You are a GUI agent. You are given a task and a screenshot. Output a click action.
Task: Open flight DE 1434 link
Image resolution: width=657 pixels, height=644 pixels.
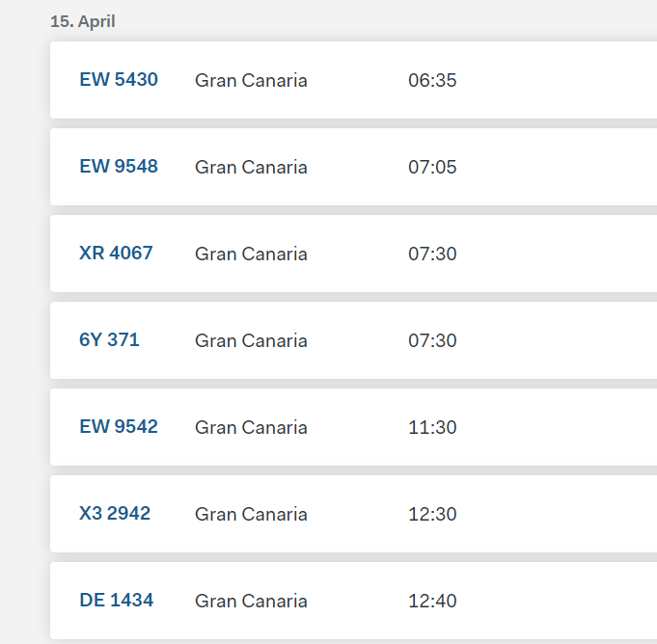pyautogui.click(x=116, y=601)
